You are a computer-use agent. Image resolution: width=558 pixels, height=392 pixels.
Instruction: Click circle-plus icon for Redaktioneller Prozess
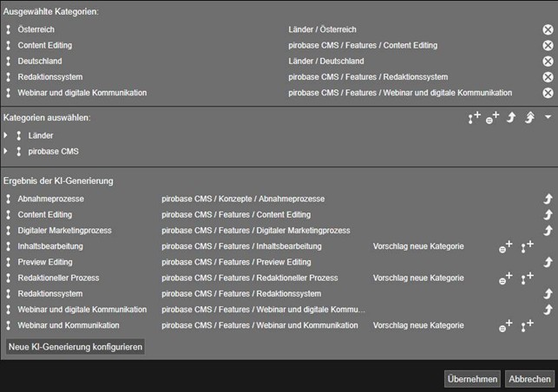click(505, 278)
